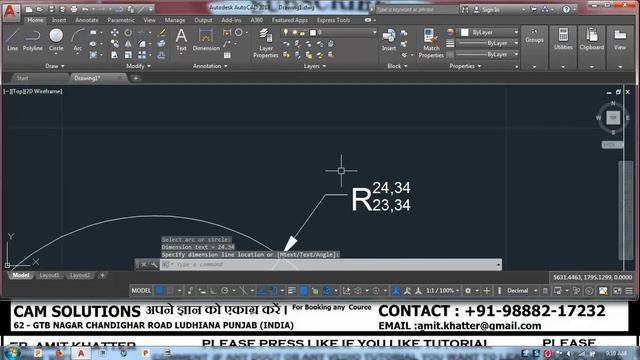Open the Clipboard panel button
Image resolution: width=640 pixels, height=360 pixels.
591,46
